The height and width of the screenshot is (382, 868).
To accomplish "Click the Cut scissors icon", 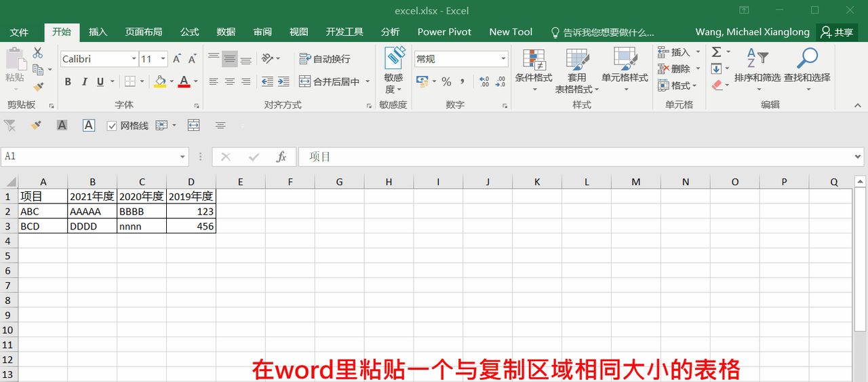I will point(38,53).
